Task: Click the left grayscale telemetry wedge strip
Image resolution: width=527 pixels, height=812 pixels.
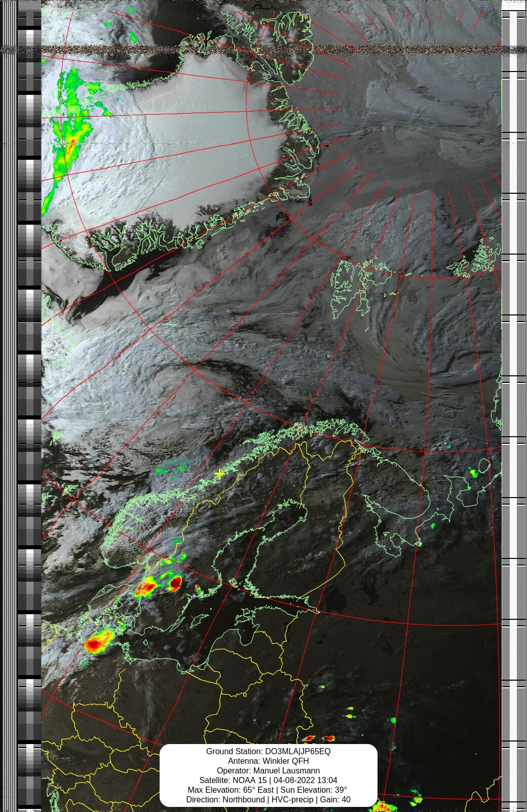Action: (x=29, y=406)
